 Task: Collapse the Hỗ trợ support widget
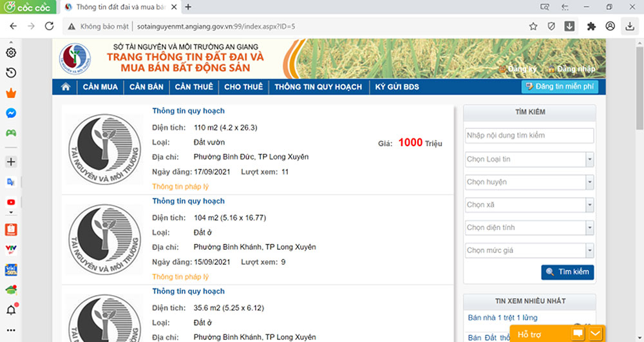click(595, 334)
